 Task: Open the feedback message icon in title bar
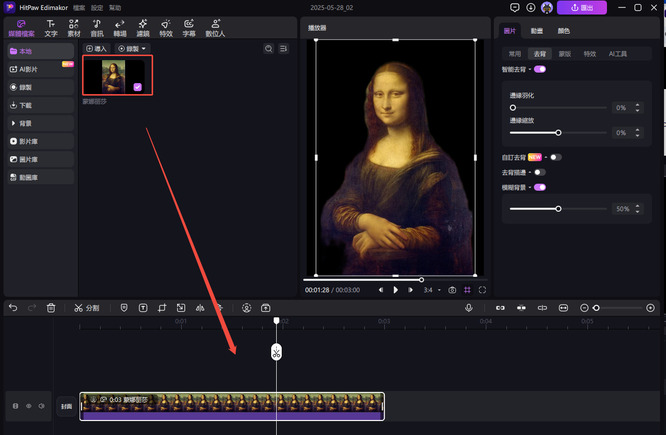(x=515, y=8)
